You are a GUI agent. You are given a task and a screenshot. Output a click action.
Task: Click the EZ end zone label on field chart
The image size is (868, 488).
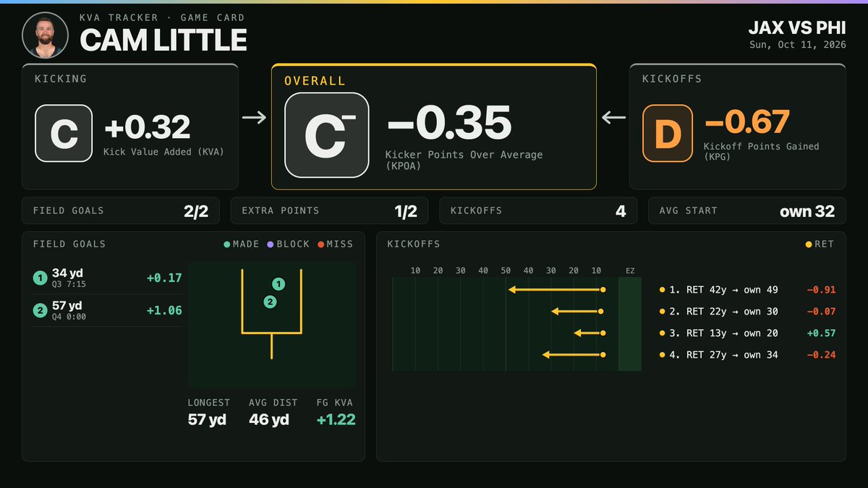click(x=630, y=270)
